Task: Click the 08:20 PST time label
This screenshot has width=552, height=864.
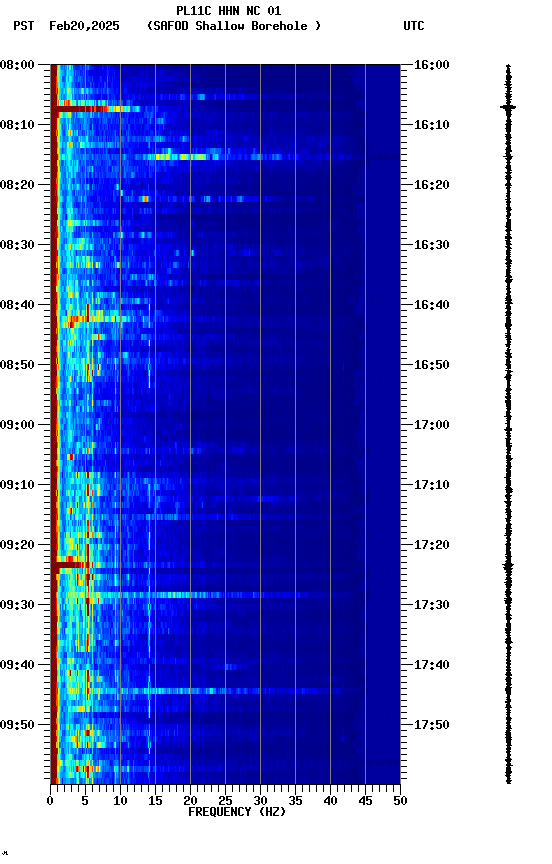Action: coord(17,185)
